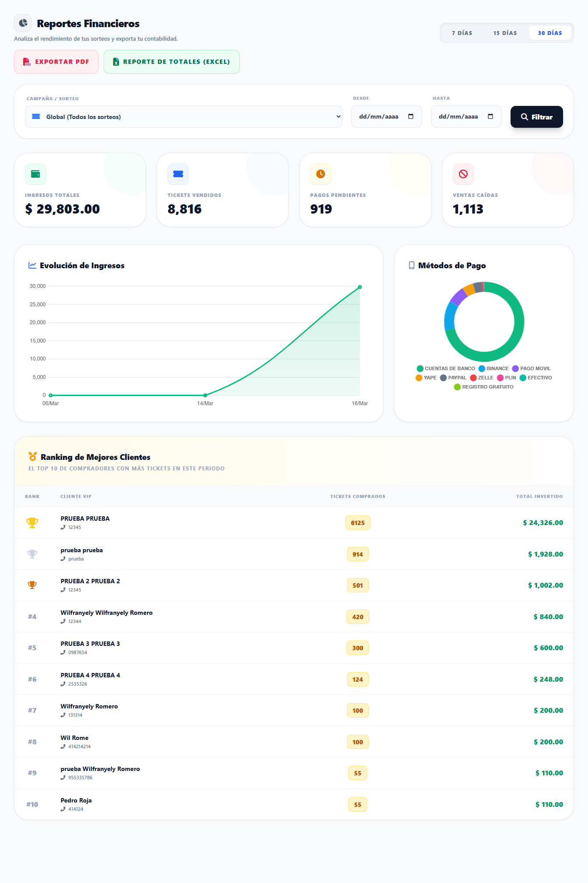
Task: Download the Reporte de Totales (Excel)
Action: (x=171, y=62)
